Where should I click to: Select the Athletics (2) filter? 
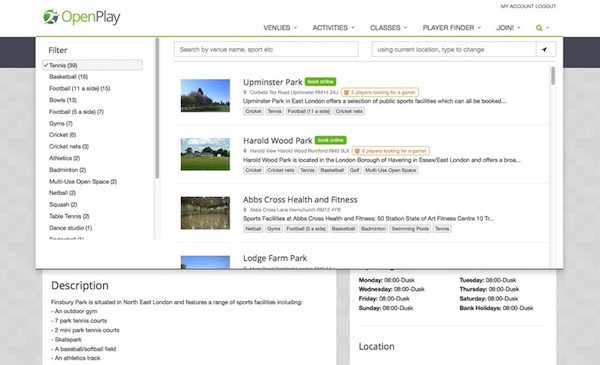click(64, 158)
